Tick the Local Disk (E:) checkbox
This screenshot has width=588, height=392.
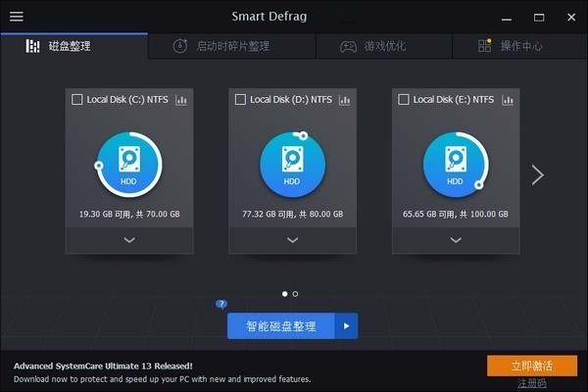pos(404,100)
